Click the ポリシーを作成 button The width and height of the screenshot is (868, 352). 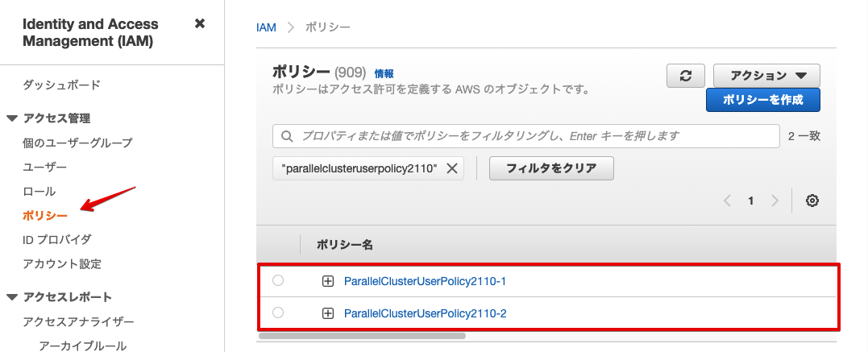pyautogui.click(x=762, y=100)
